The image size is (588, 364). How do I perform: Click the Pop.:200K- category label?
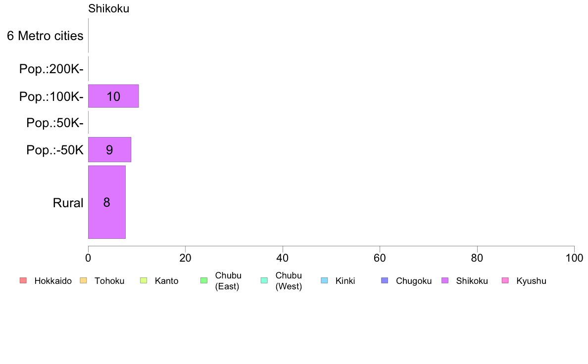pos(51,69)
